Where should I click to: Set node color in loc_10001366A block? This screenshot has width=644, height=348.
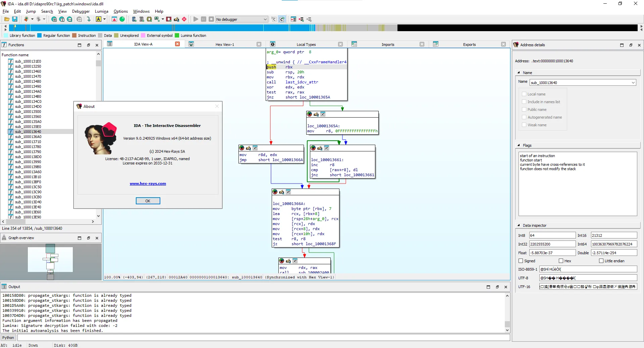pos(275,192)
